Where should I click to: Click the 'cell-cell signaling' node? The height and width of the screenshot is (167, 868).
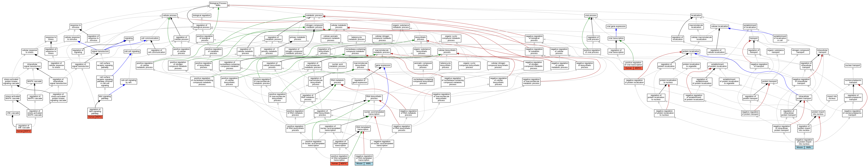132,51
